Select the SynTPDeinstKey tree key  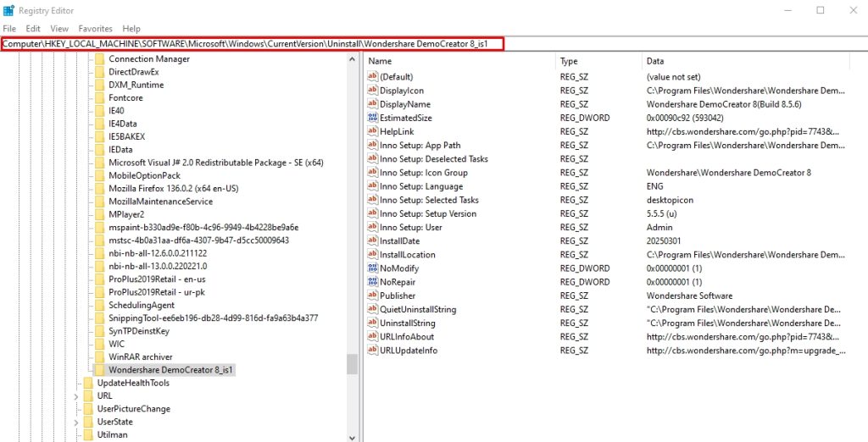click(139, 331)
